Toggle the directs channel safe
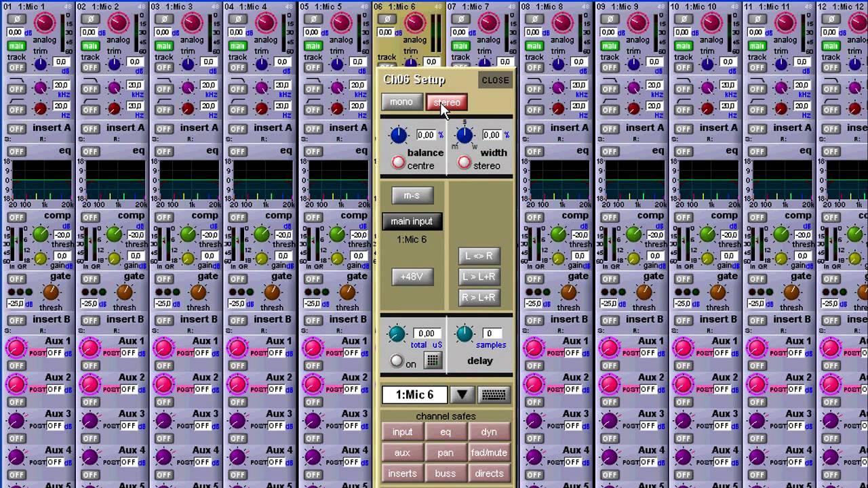Image resolution: width=868 pixels, height=488 pixels. (489, 474)
